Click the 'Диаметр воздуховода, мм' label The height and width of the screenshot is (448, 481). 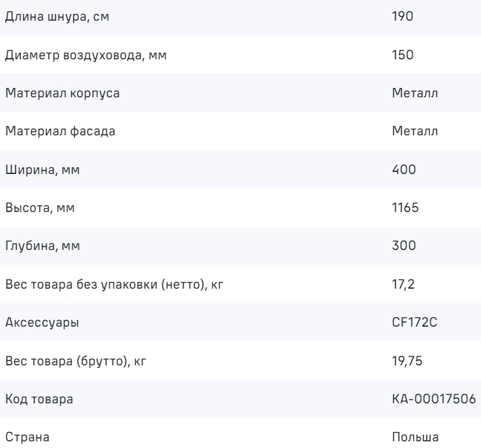(x=86, y=55)
